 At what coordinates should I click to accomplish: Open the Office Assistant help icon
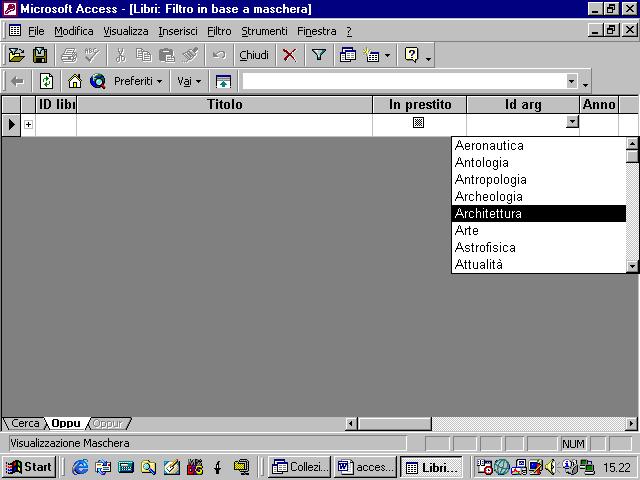pos(411,55)
